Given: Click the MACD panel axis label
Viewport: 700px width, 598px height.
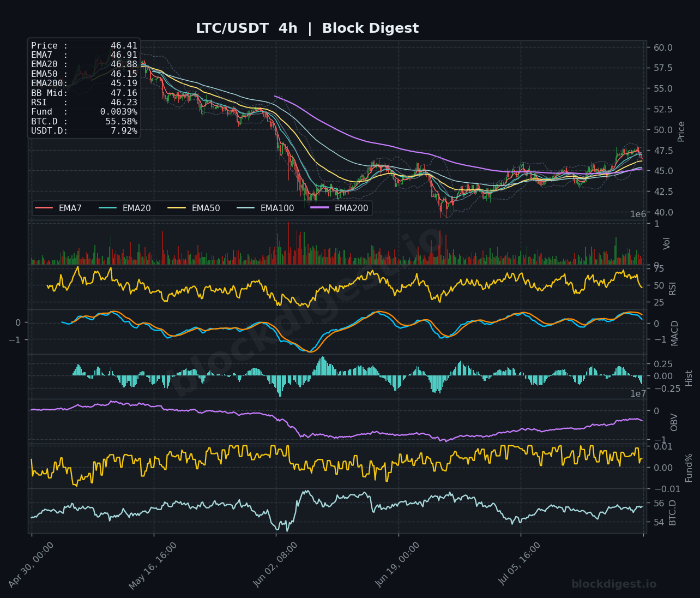Looking at the screenshot, I should (675, 333).
